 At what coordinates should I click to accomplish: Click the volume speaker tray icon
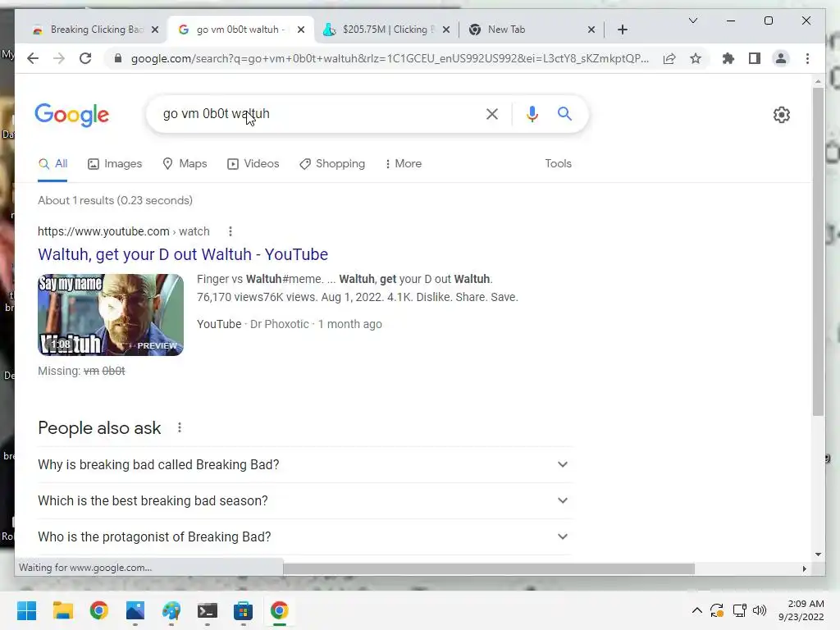(x=760, y=610)
